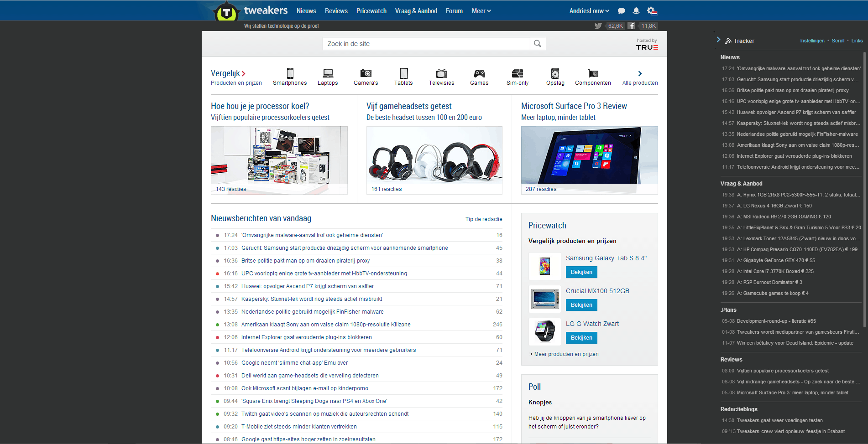This screenshot has height=444, width=868.
Task: Open the Nieuws menu item
Action: 306,11
